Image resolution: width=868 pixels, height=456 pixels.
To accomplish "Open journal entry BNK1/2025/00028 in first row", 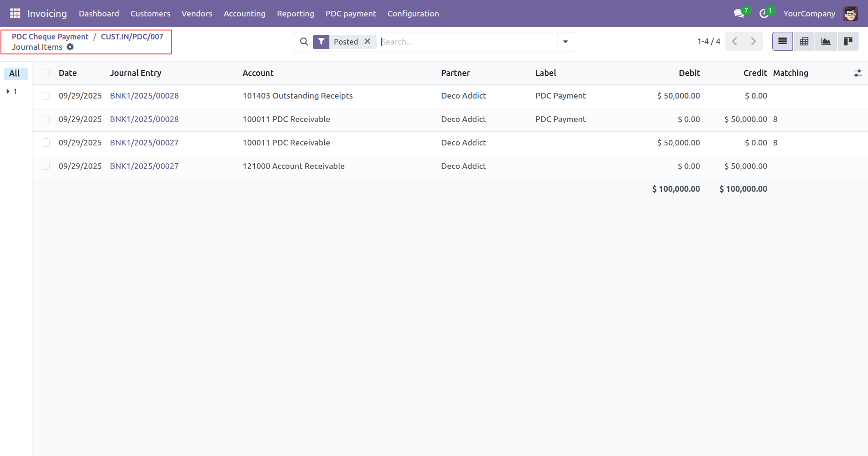I will tap(144, 96).
